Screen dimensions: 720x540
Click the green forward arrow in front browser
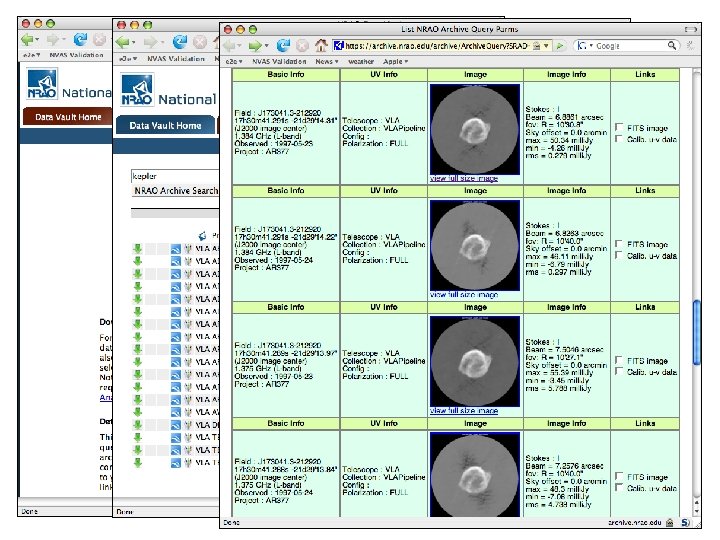point(255,45)
